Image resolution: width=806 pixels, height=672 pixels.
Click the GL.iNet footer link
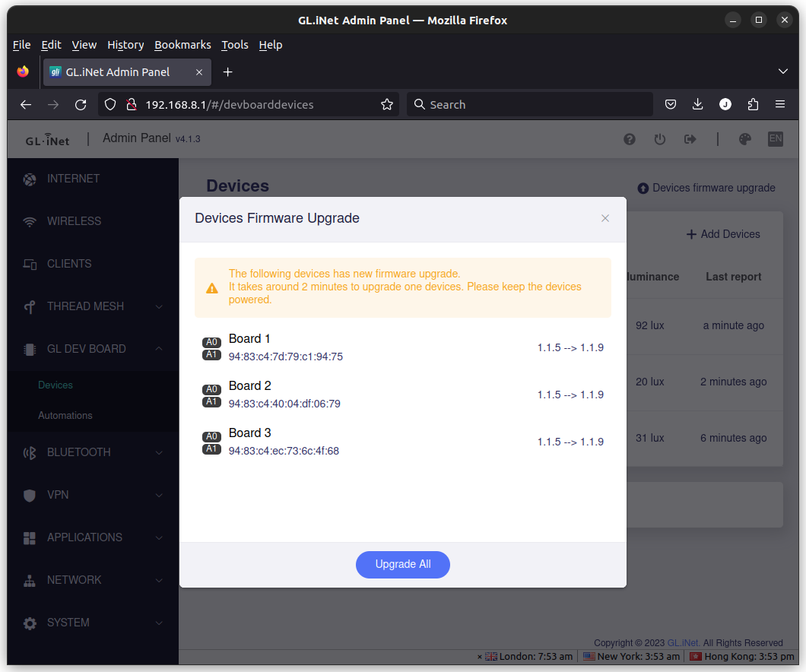683,642
